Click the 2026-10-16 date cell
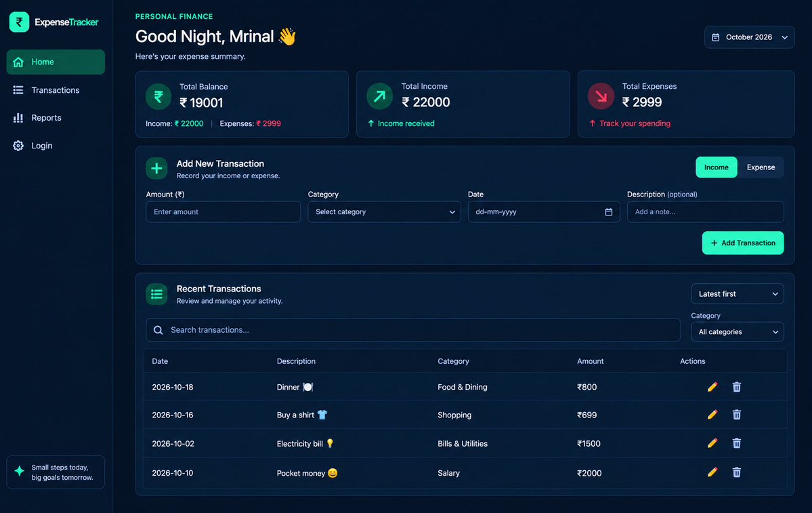The width and height of the screenshot is (812, 513). point(173,415)
